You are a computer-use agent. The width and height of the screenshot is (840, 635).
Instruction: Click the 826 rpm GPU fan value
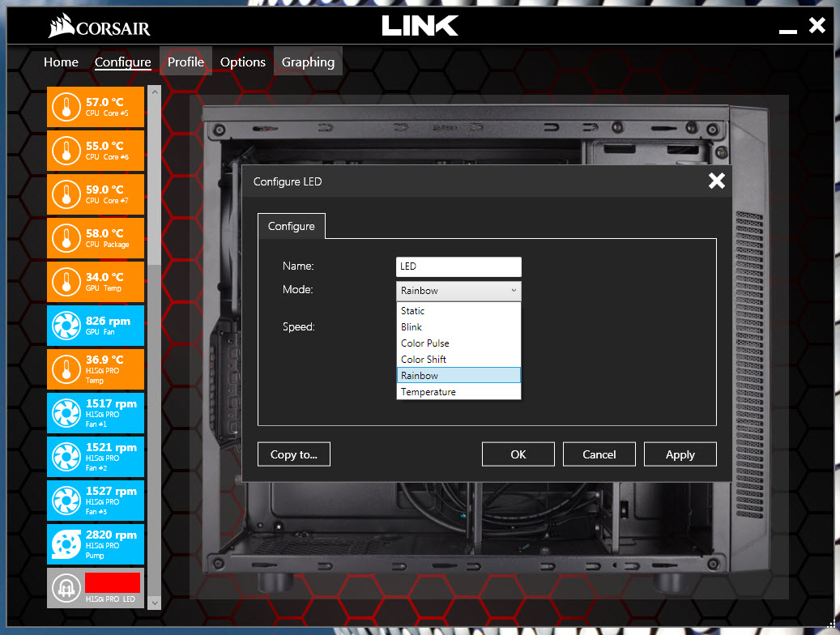[x=109, y=321]
